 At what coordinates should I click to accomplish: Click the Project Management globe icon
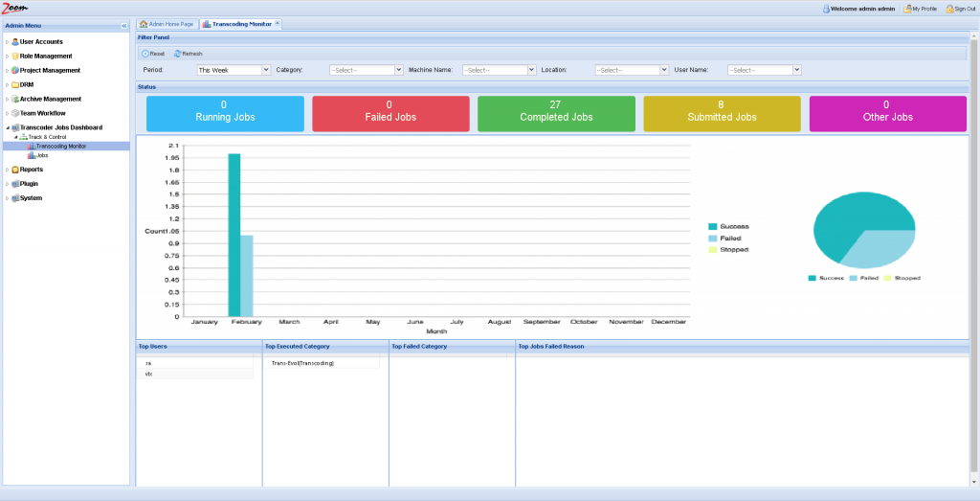(15, 71)
